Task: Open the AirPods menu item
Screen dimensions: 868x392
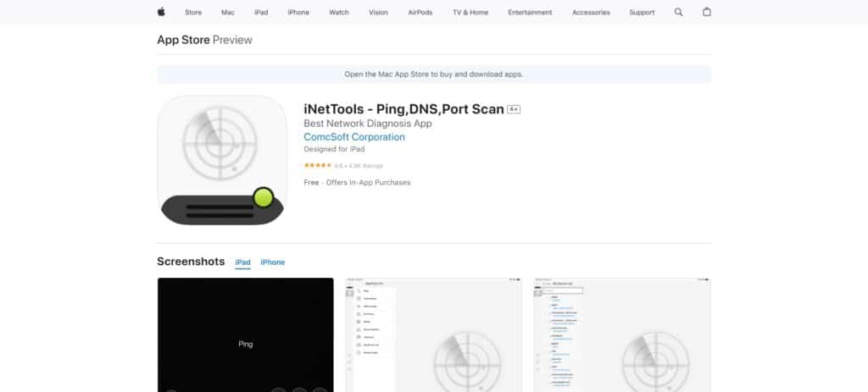Action: [x=420, y=12]
